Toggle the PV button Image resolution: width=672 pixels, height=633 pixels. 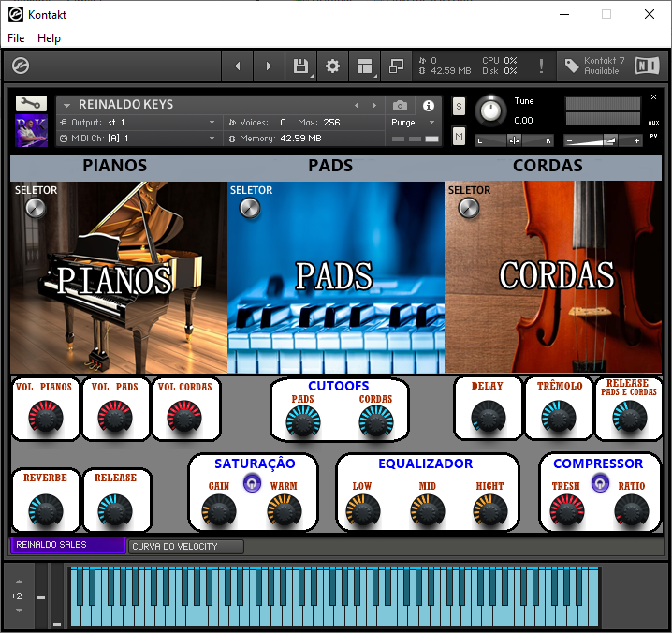click(x=653, y=136)
